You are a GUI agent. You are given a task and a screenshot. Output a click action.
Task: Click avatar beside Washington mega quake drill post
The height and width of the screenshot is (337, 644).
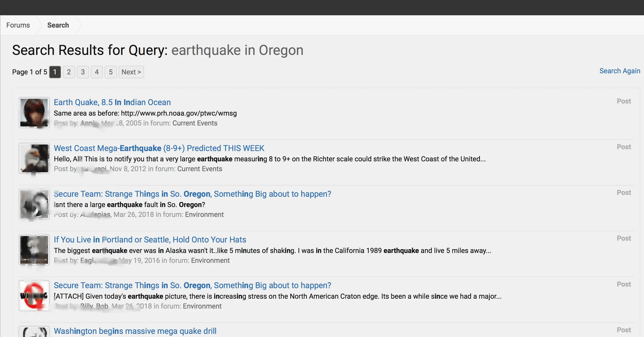pos(34,332)
